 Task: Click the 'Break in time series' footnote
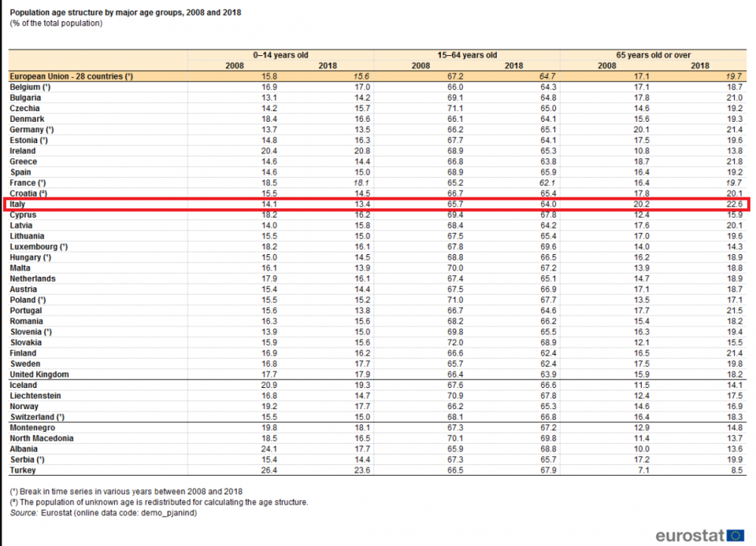125,492
